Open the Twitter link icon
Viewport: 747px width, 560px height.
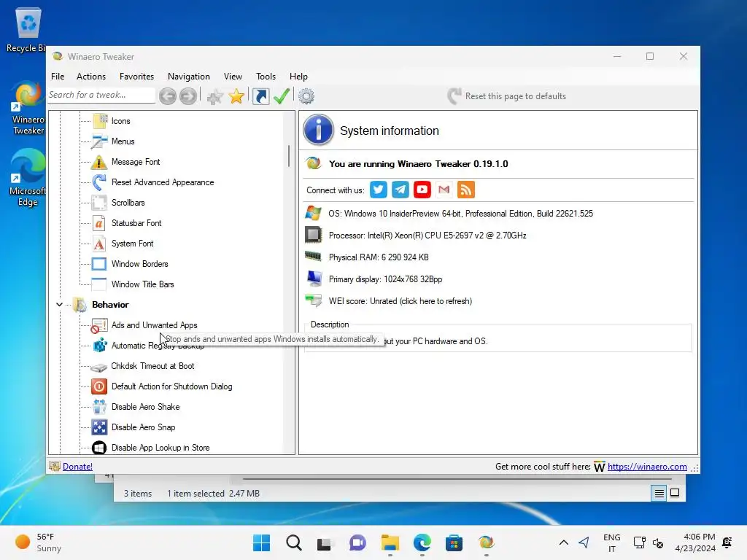point(379,190)
